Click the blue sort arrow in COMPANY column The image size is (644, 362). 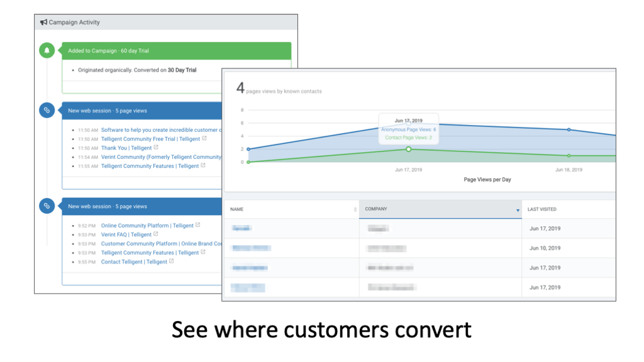pos(518,210)
